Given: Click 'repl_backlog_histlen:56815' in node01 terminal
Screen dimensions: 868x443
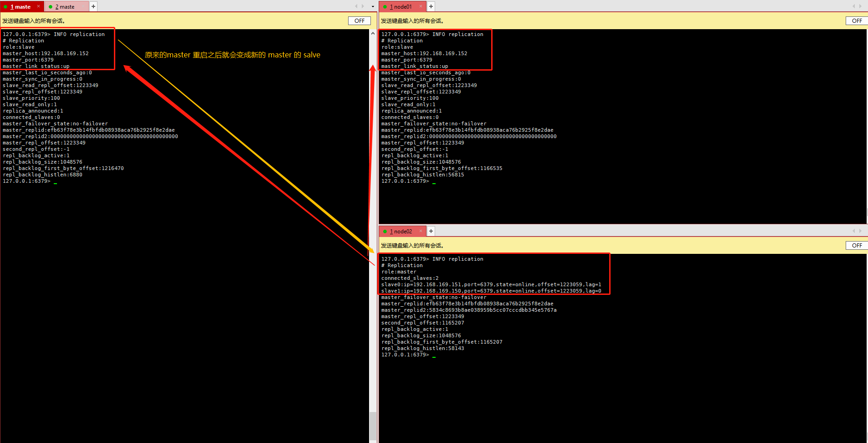Looking at the screenshot, I should pos(423,175).
